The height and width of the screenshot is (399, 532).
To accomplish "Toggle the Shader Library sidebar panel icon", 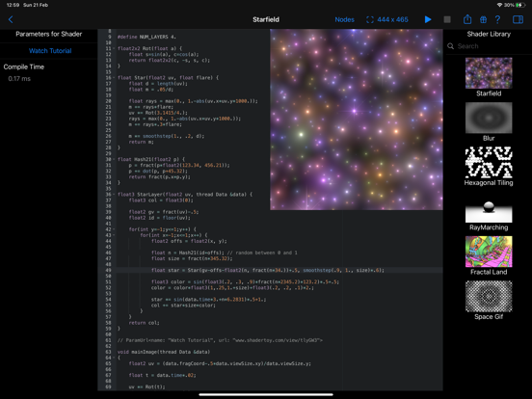I will (x=518, y=19).
